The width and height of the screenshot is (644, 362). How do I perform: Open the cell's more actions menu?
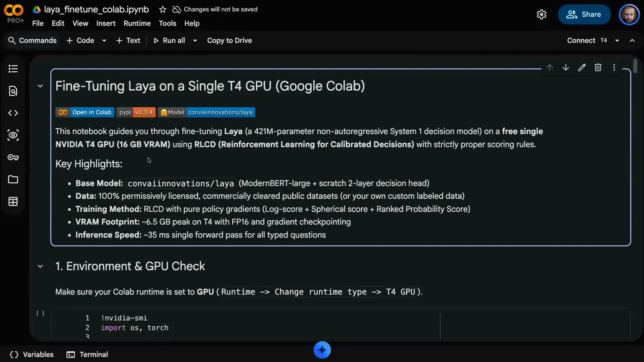[x=614, y=68]
